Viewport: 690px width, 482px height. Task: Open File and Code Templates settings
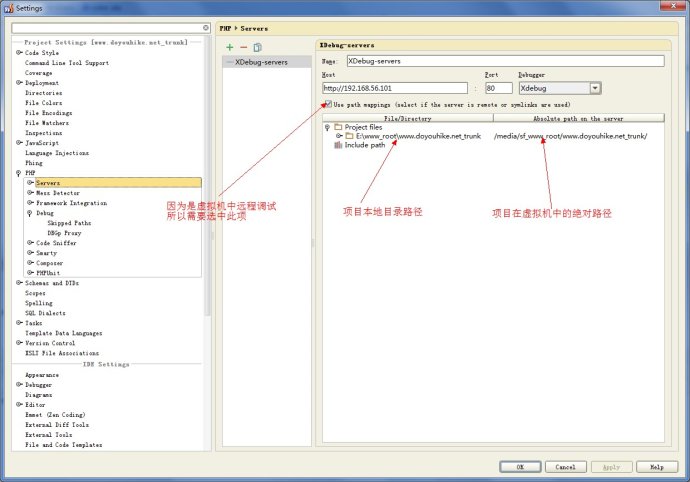64,445
